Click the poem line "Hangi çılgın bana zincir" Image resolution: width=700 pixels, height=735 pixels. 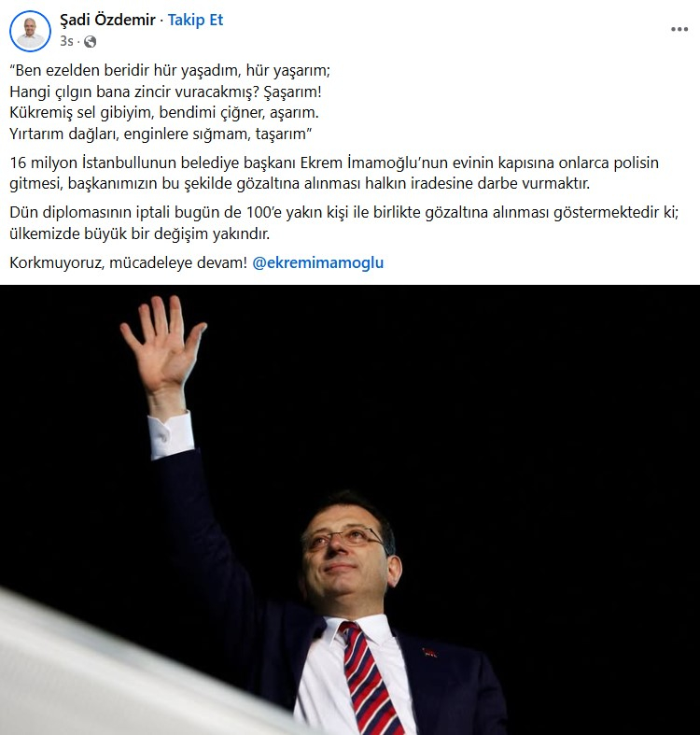click(x=165, y=92)
